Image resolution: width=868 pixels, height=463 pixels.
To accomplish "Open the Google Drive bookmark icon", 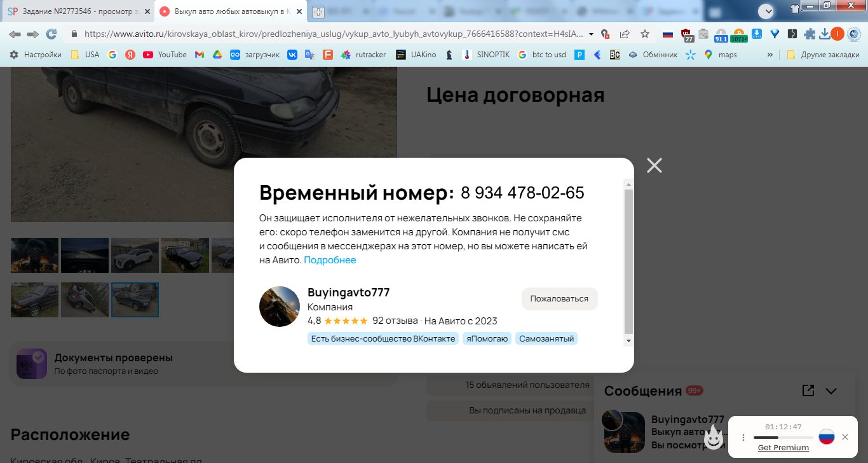I will coord(217,55).
